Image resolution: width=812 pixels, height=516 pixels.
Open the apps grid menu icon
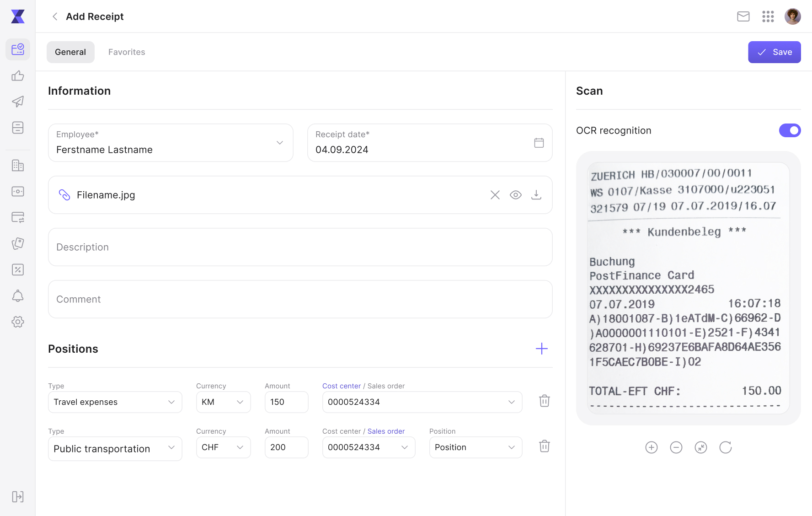click(768, 16)
